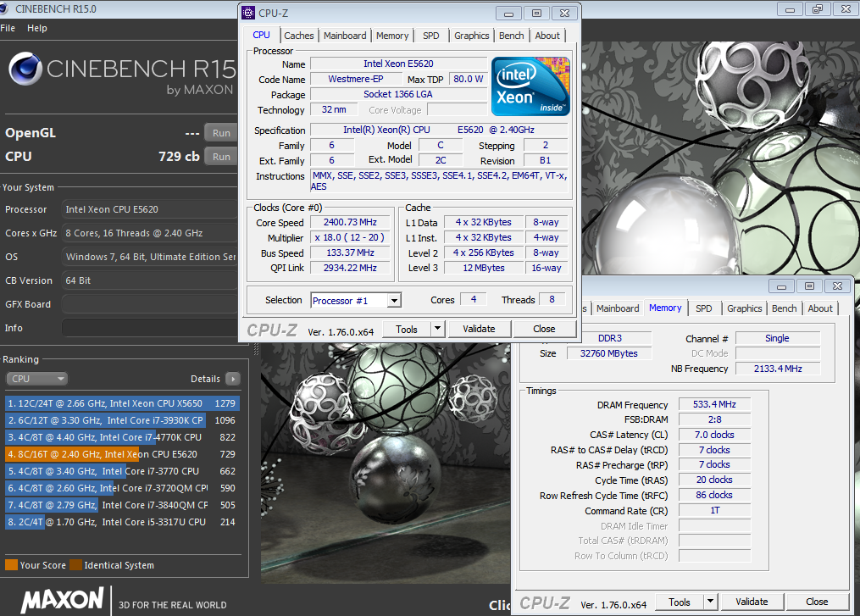Viewport: 860px width, 616px height.
Task: Click the DRAM Frequency value 533.4 MHz
Action: click(714, 404)
